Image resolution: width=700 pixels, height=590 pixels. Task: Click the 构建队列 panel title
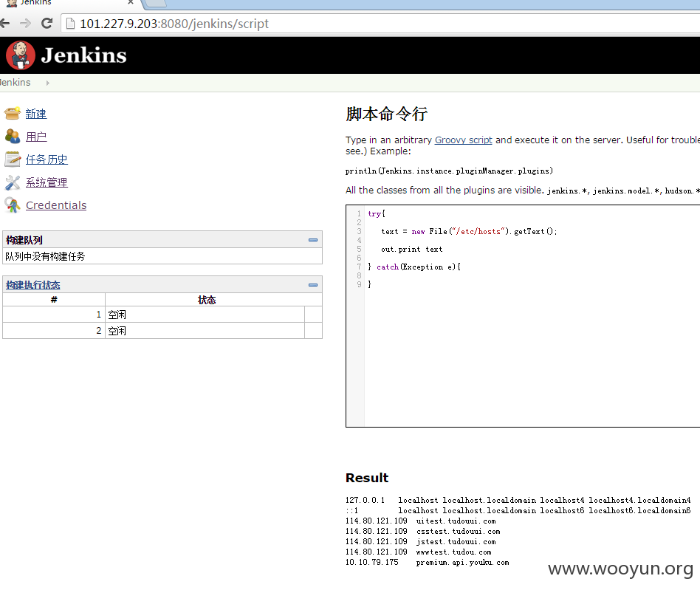(x=24, y=240)
